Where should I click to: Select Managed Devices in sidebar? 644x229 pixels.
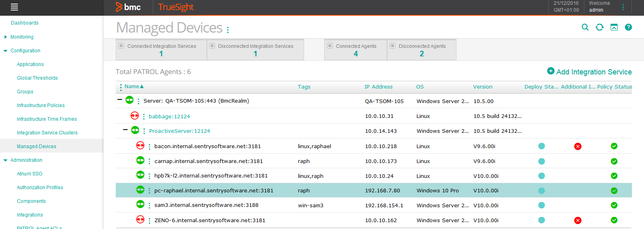tap(37, 146)
